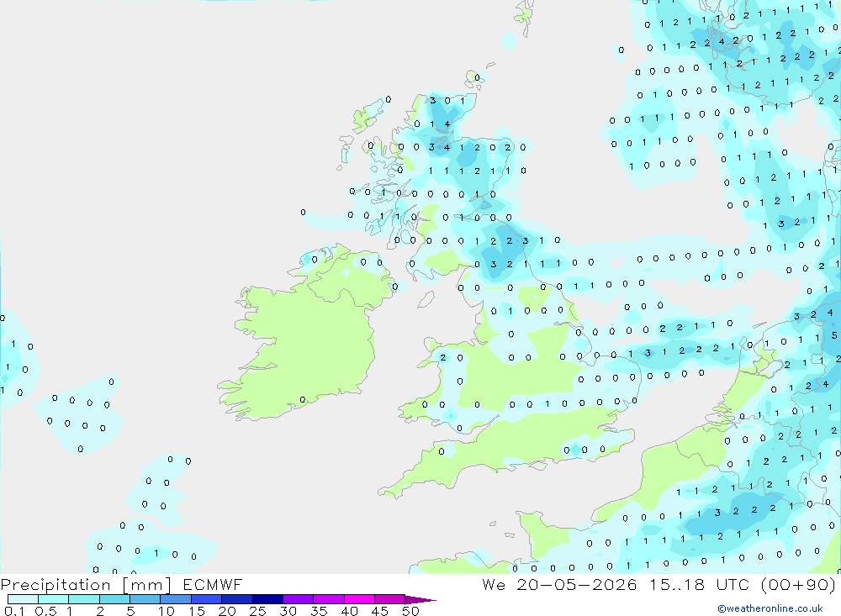Click the legend label "50"
The image size is (841, 616).
tap(410, 611)
